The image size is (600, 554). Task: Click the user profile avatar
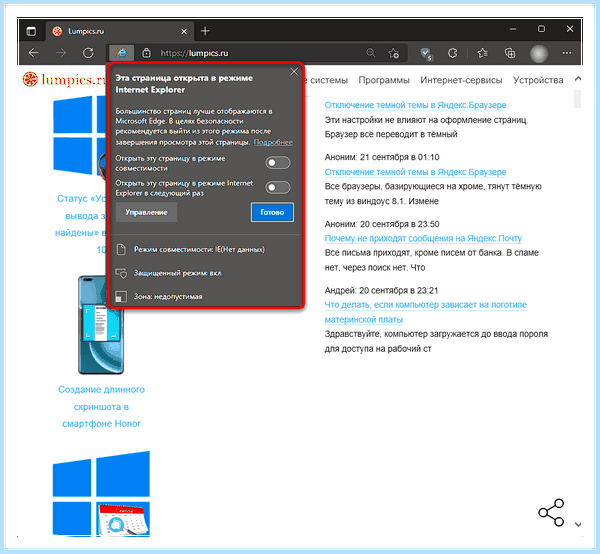tap(539, 54)
